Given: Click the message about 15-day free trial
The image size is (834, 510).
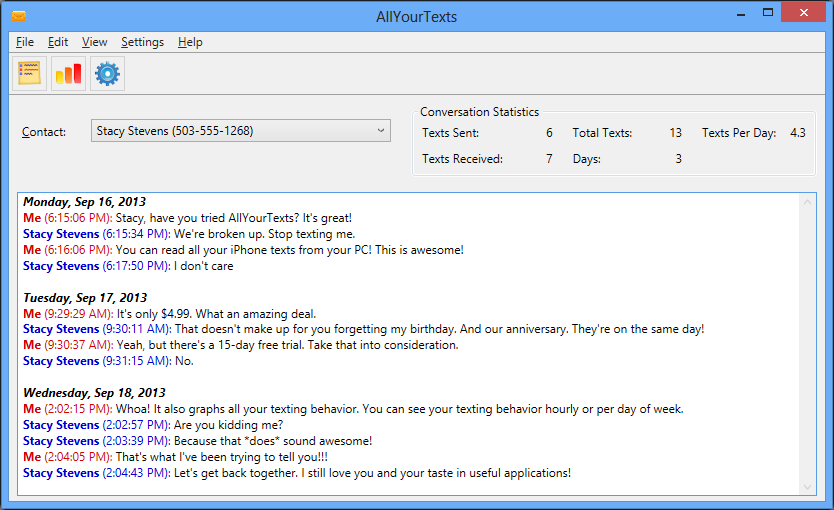Looking at the screenshot, I should 287,345.
